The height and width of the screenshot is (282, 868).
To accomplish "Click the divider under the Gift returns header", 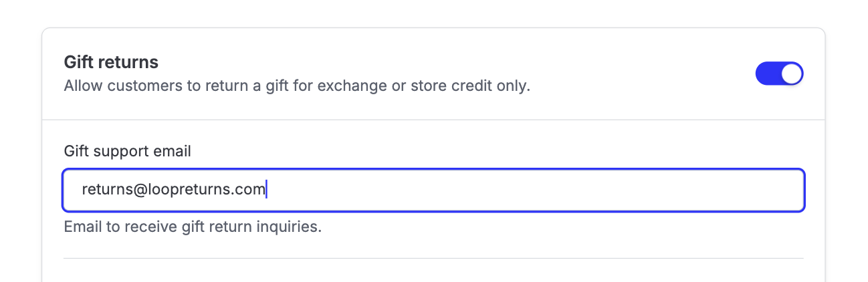I will (x=433, y=120).
